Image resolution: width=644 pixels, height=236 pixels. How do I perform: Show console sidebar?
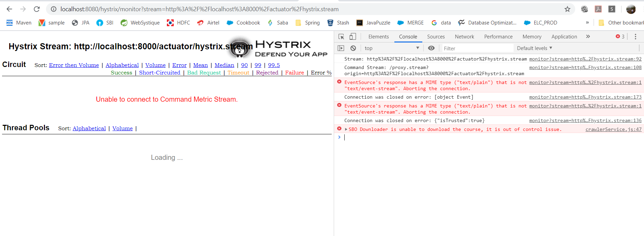pyautogui.click(x=341, y=48)
